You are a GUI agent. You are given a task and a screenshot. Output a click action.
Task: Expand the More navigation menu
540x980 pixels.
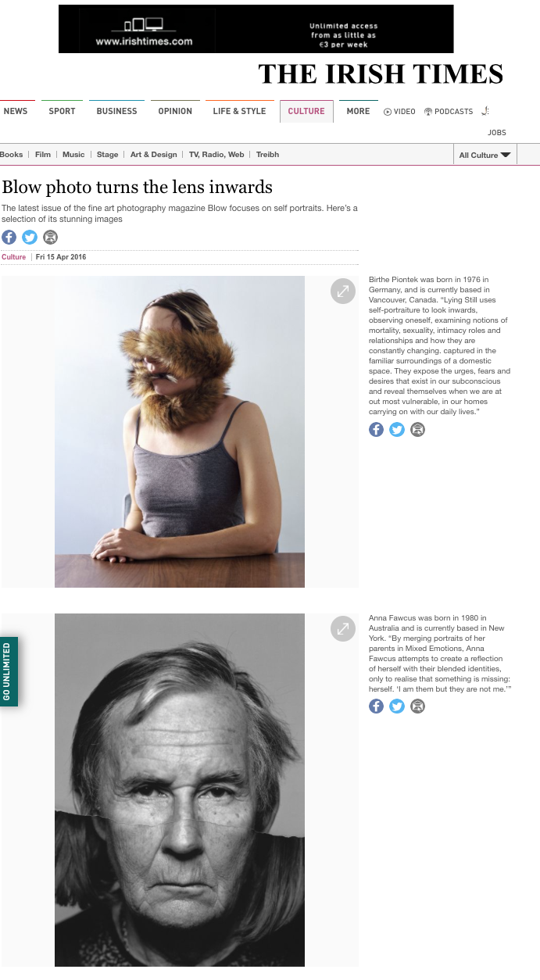click(x=358, y=111)
